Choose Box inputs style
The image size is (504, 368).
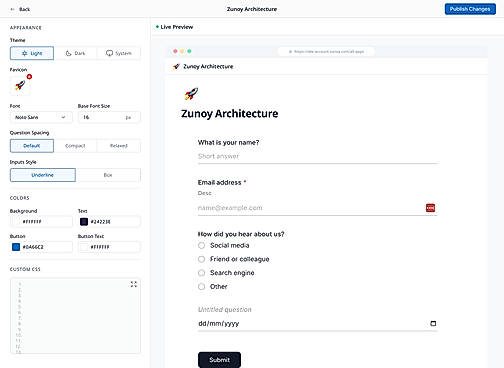click(x=108, y=175)
